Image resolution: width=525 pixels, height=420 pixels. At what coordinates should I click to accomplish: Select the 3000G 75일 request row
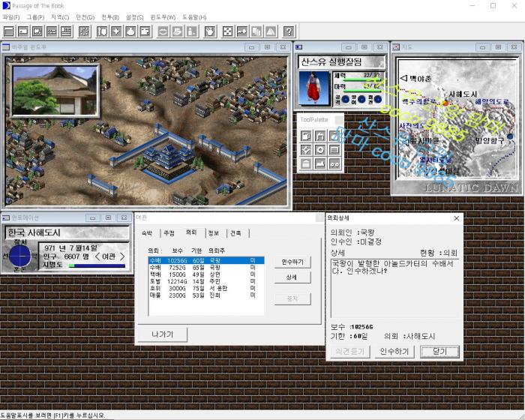coord(206,288)
